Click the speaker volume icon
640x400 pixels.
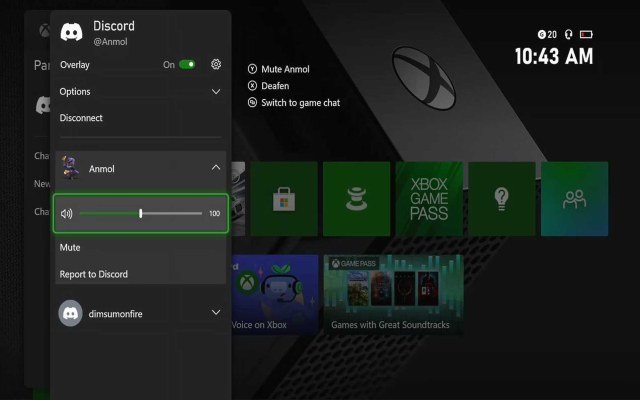pos(67,213)
